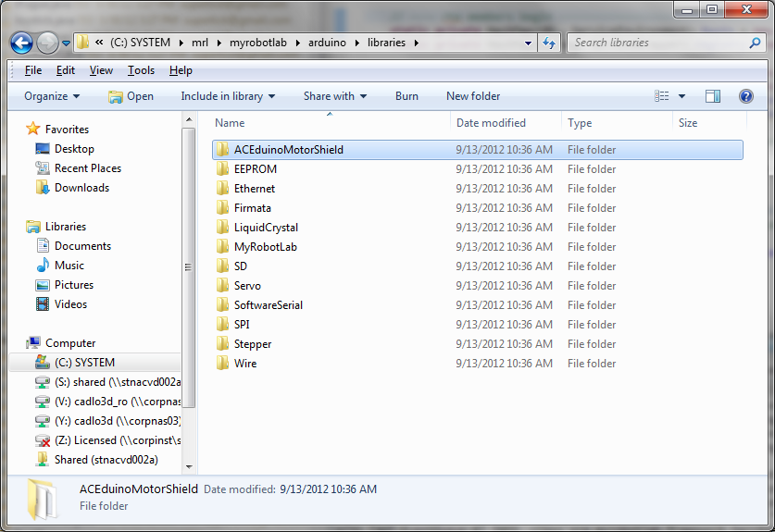Open the Tools menu

click(x=141, y=70)
